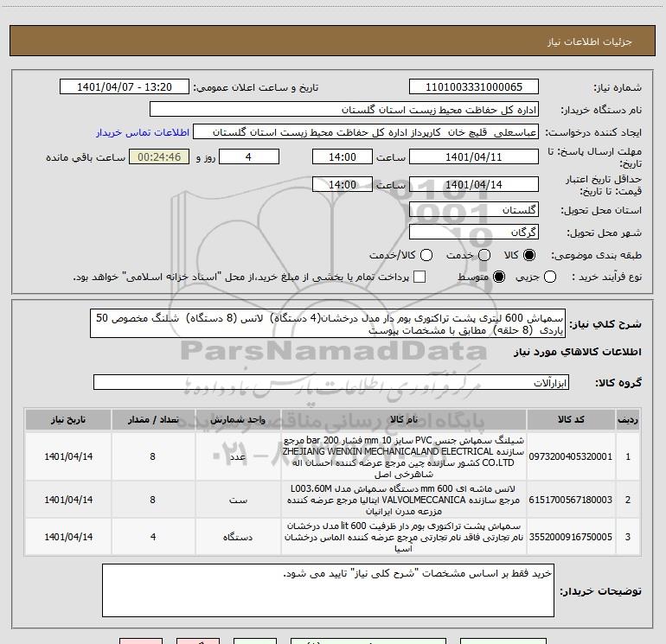This screenshot has height=644, width=666.
Task: Click the تعداد / مقدار column header
Action: click(x=153, y=420)
